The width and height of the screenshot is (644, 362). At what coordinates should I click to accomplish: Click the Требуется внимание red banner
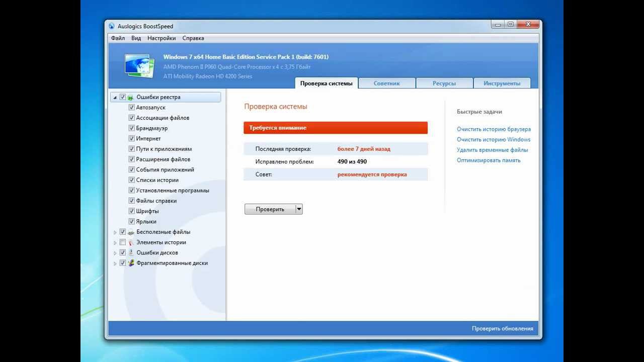[336, 128]
